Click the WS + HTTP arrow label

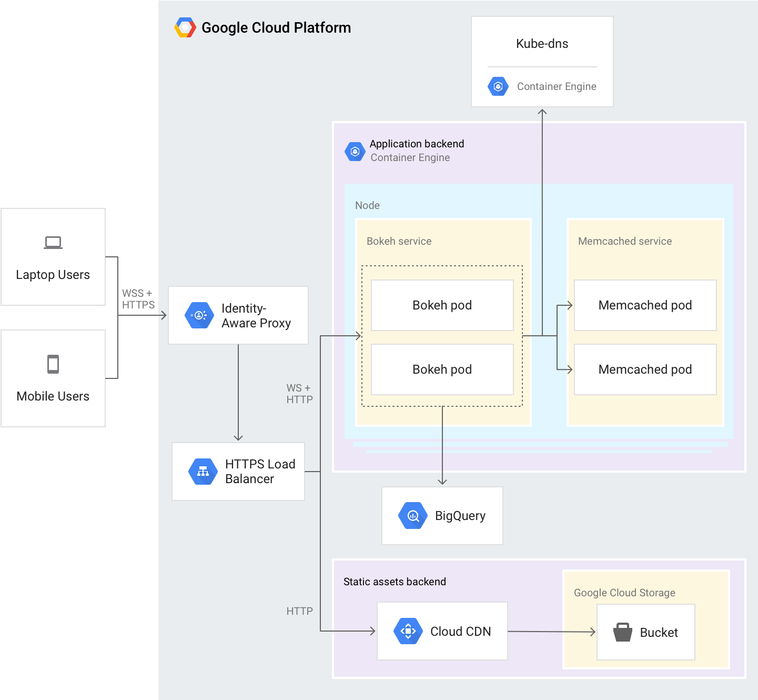coord(299,394)
